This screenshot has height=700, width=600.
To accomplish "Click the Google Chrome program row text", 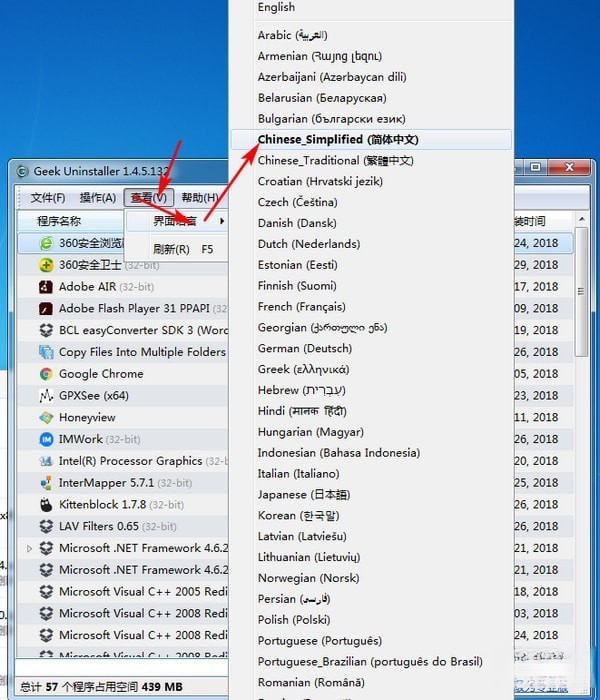I will click(x=101, y=374).
